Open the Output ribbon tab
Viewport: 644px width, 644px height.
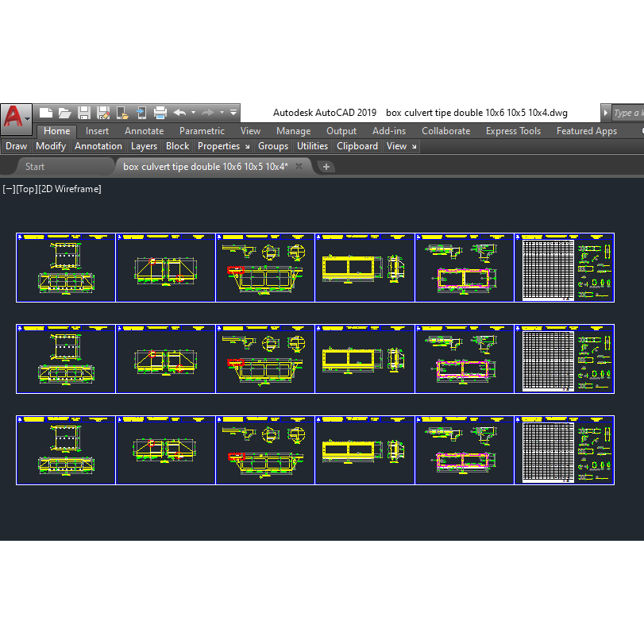tap(341, 131)
